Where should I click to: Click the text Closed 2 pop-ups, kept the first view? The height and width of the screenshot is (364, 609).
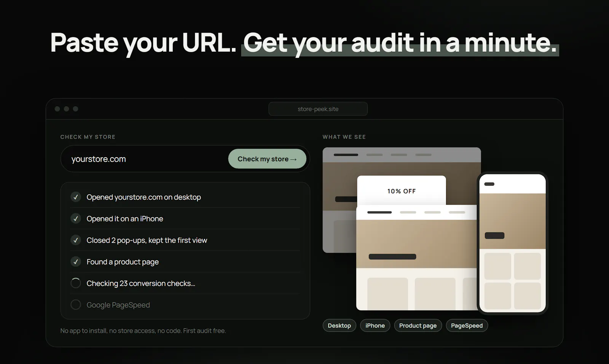coord(147,240)
